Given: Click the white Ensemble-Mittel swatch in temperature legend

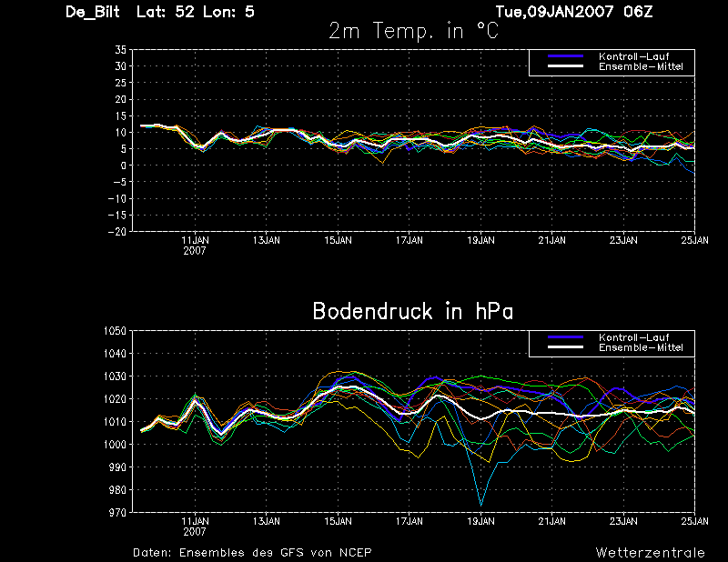Looking at the screenshot, I should point(565,66).
